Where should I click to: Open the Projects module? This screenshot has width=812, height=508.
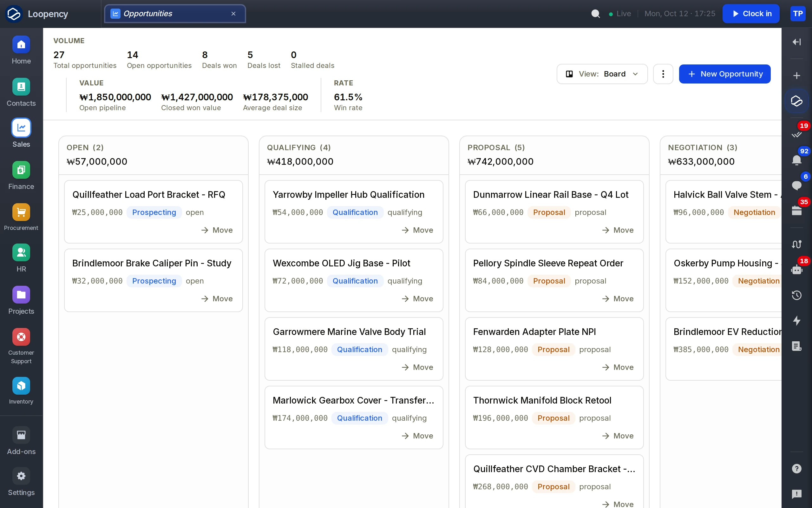pos(21,301)
